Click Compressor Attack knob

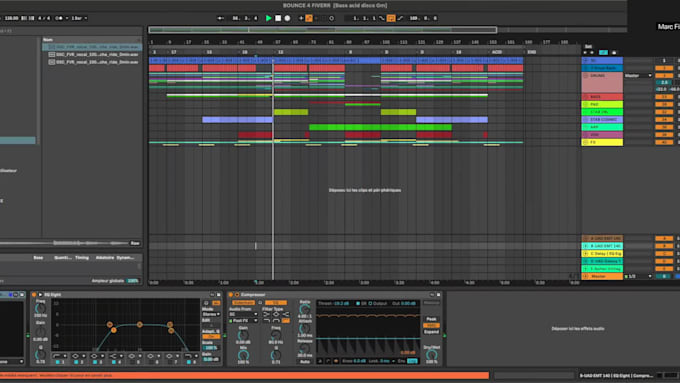pos(305,328)
